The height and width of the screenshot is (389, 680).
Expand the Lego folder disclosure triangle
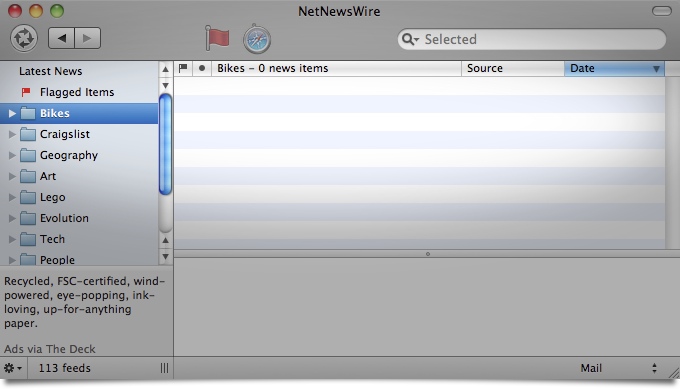tap(12, 197)
